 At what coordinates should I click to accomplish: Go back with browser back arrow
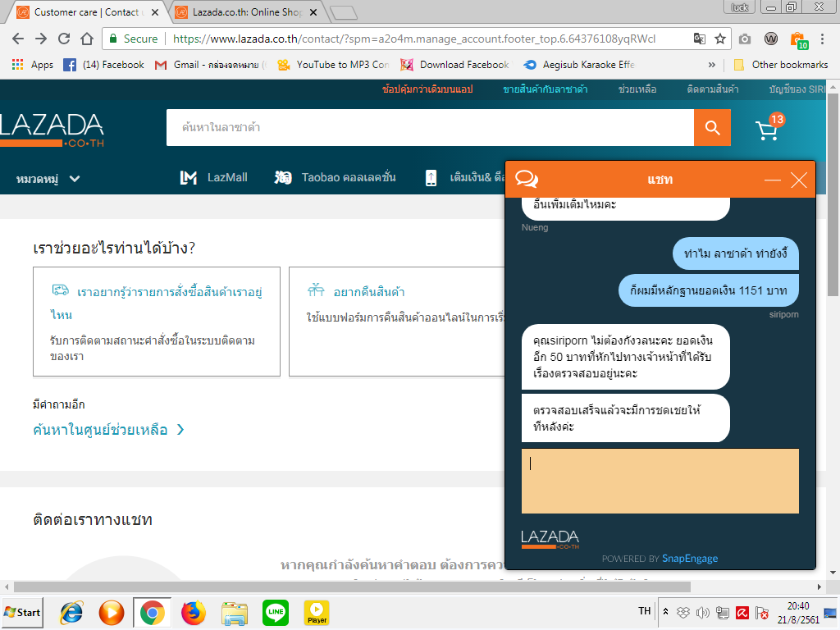click(18, 39)
